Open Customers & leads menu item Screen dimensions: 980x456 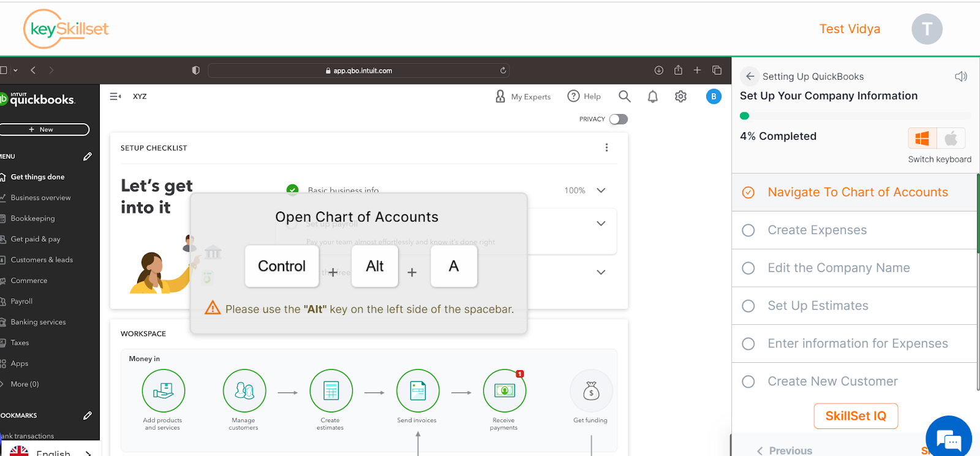pos(42,260)
